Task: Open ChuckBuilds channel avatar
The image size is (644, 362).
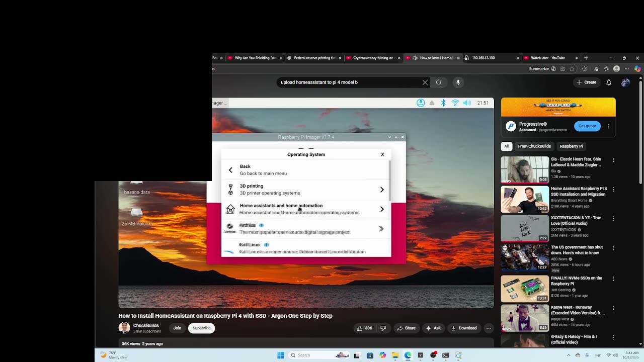Action: pos(124,328)
